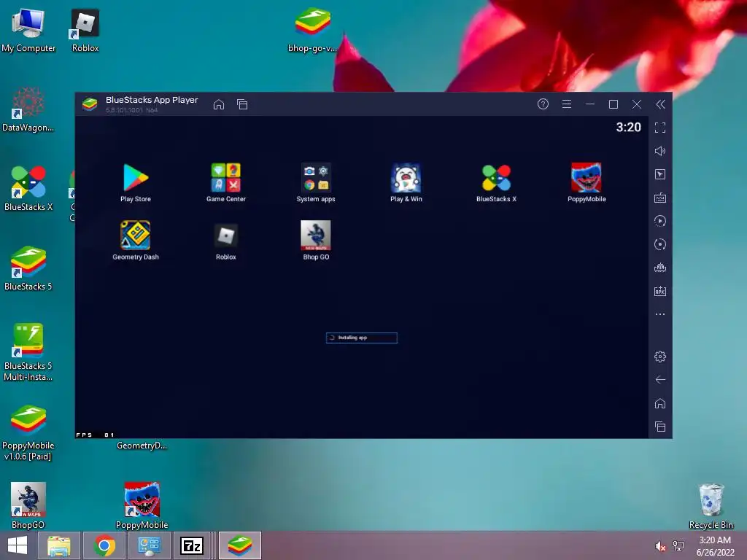Click the FPS 81 counter text
The image size is (747, 560).
(96, 435)
